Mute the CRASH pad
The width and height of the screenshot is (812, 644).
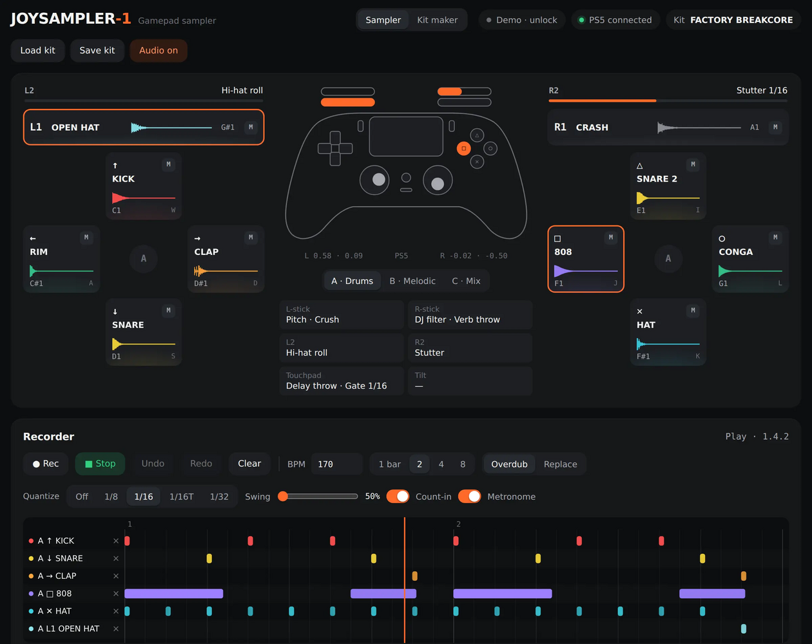775,128
